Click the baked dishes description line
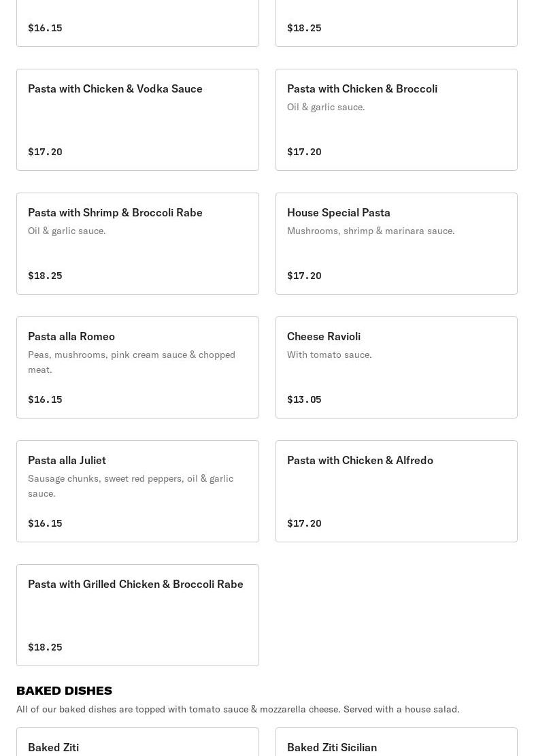 click(238, 709)
